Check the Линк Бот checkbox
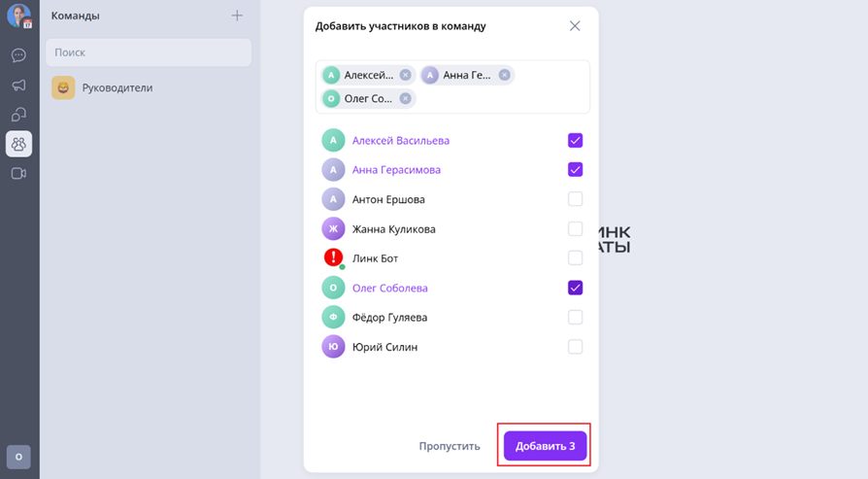 pos(575,258)
